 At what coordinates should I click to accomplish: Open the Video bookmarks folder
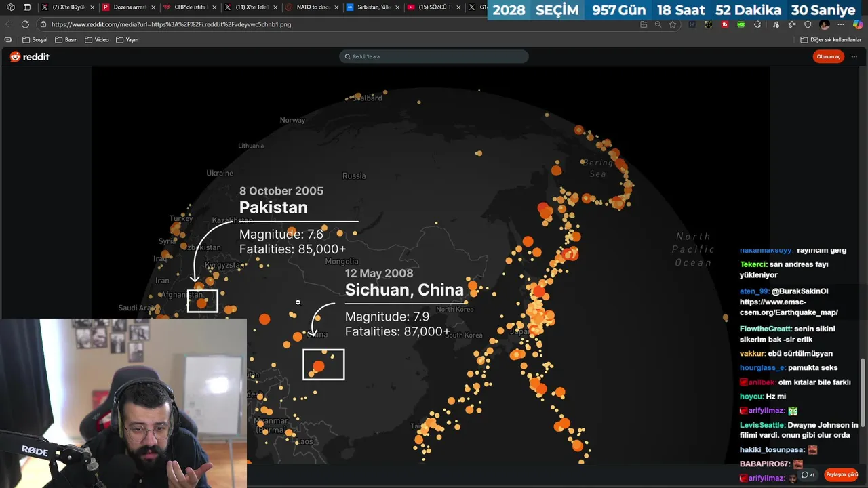click(x=97, y=40)
